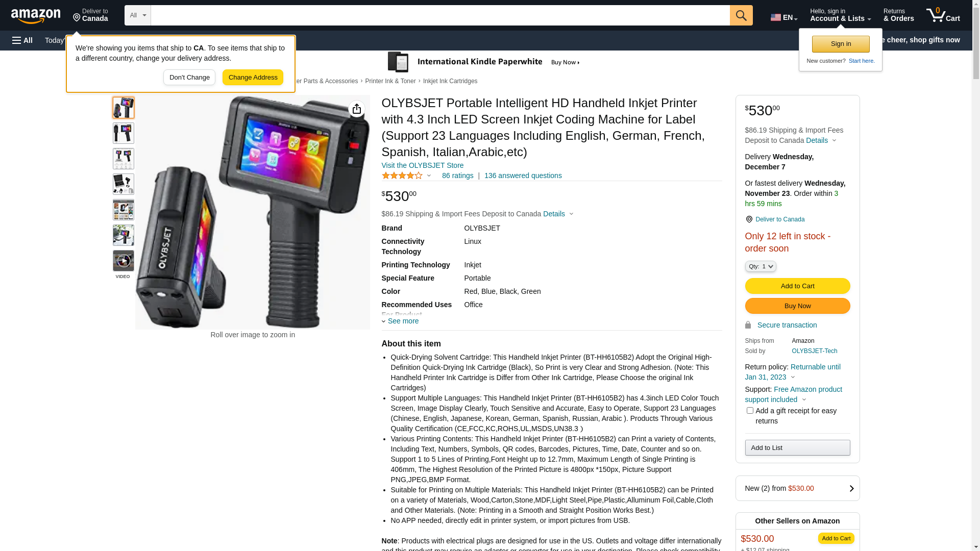Expand New (2) from $530.00 offers

tap(797, 488)
